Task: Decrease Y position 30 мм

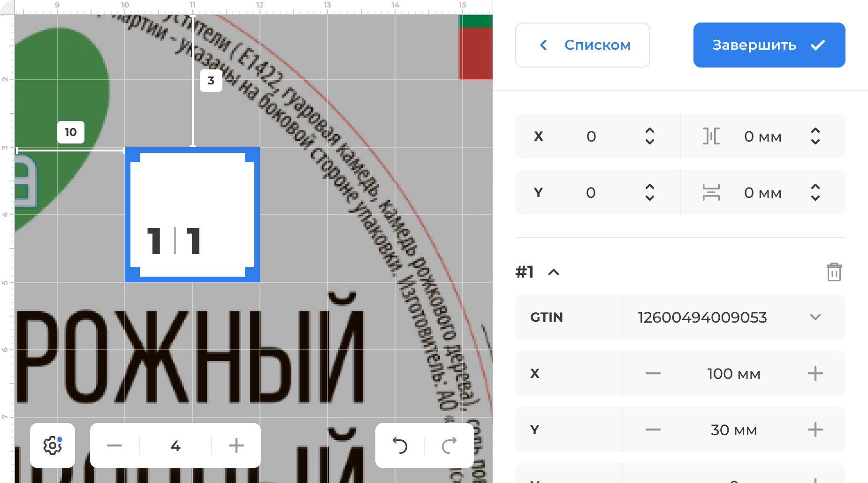Action: 653,430
